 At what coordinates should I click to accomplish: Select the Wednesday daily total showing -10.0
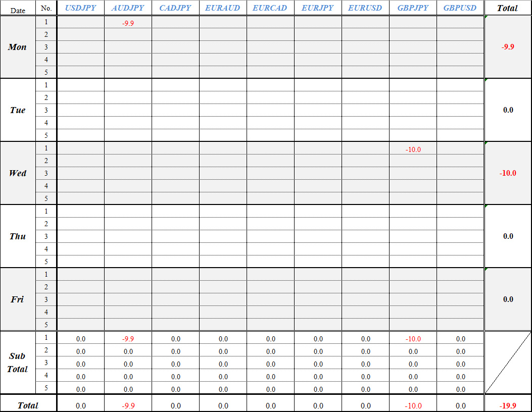click(x=508, y=173)
